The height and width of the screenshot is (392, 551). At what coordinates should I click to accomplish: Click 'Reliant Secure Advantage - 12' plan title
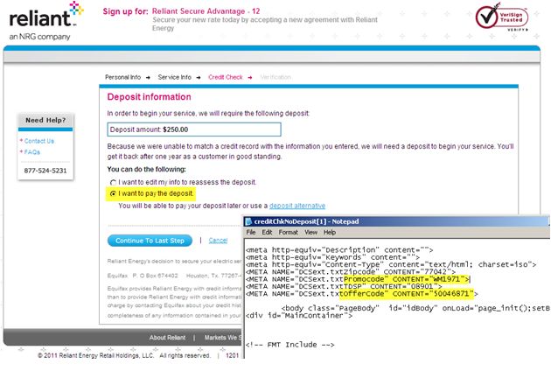click(206, 11)
